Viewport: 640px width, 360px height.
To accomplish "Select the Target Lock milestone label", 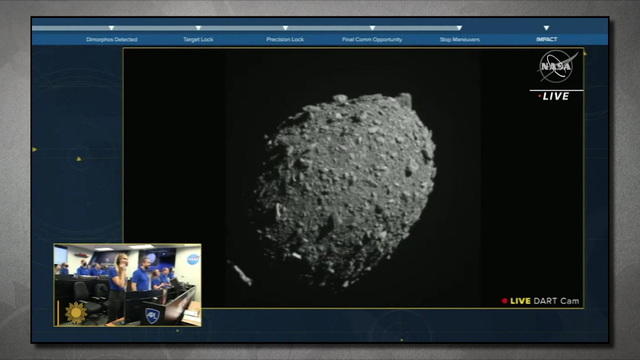I will tap(198, 40).
